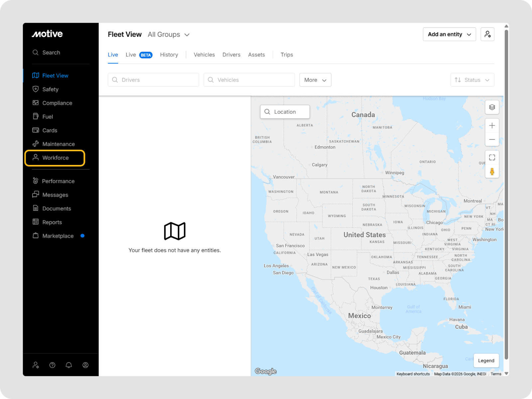Click the 'Your fleet does not have any entities.' text
The width and height of the screenshot is (532, 399).
175,250
